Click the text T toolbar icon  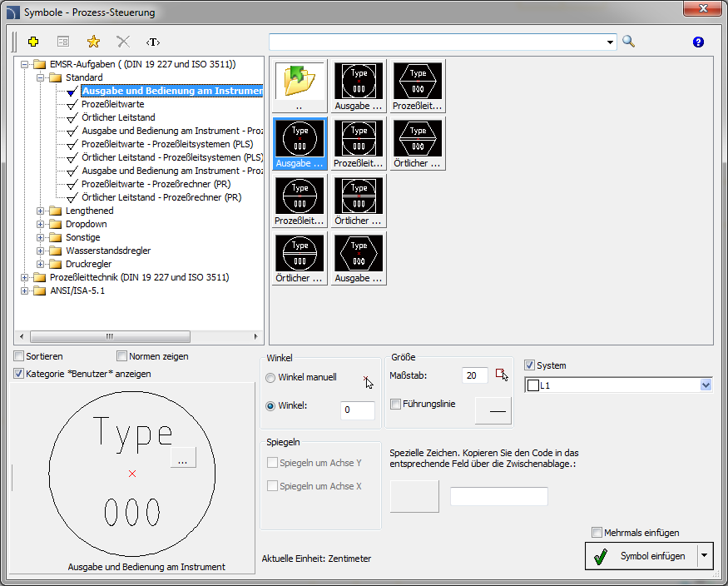[152, 42]
